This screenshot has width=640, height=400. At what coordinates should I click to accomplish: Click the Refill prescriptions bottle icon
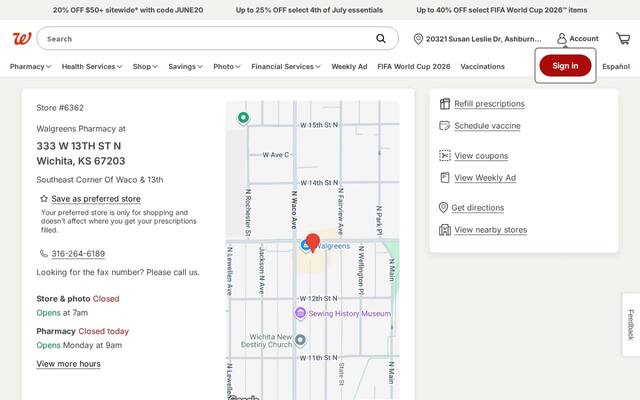[444, 104]
